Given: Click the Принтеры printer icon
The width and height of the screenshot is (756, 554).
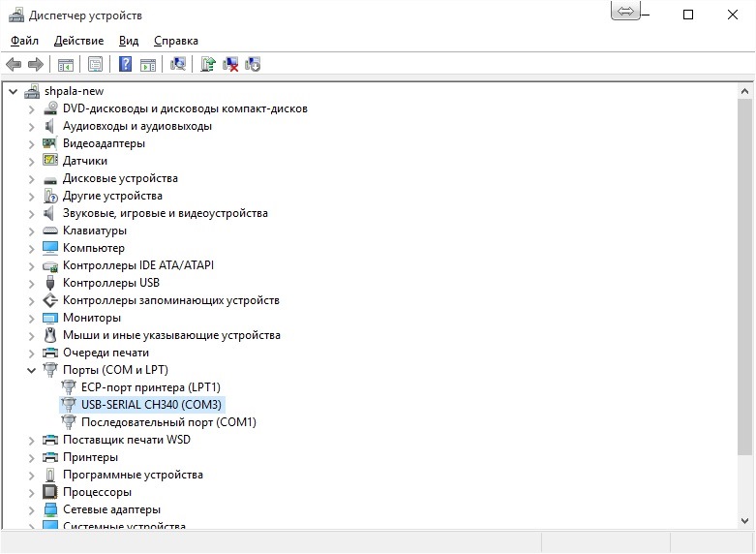Looking at the screenshot, I should [x=50, y=456].
